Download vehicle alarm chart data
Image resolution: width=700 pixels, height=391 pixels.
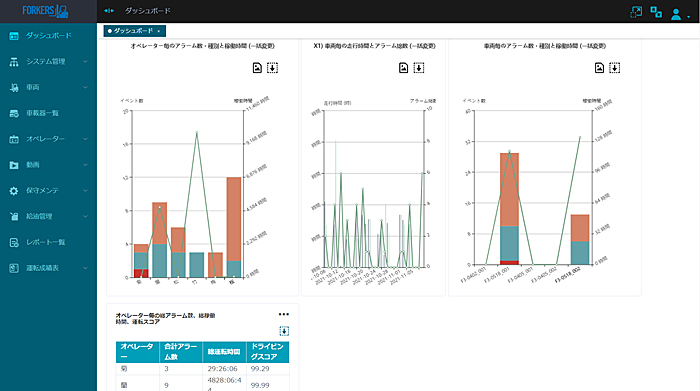(614, 68)
